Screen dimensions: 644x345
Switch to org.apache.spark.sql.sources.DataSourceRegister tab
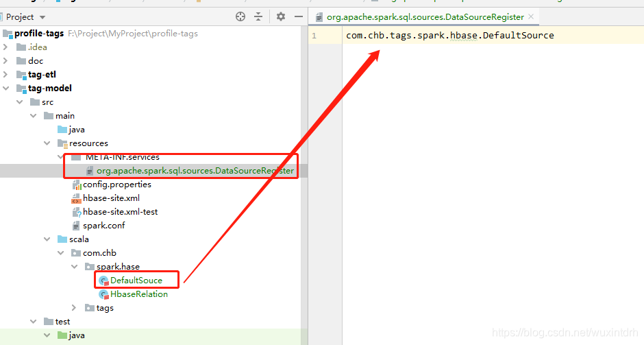pyautogui.click(x=425, y=17)
